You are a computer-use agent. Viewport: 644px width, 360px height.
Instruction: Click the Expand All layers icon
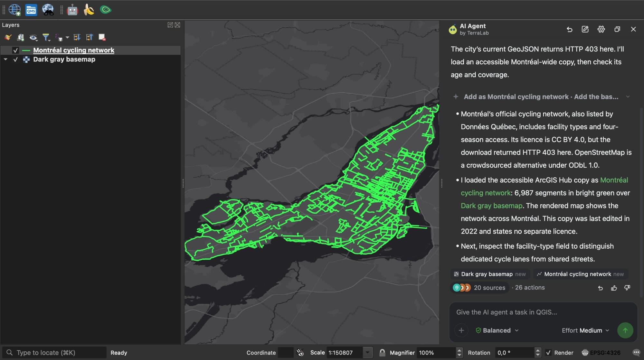coord(77,37)
